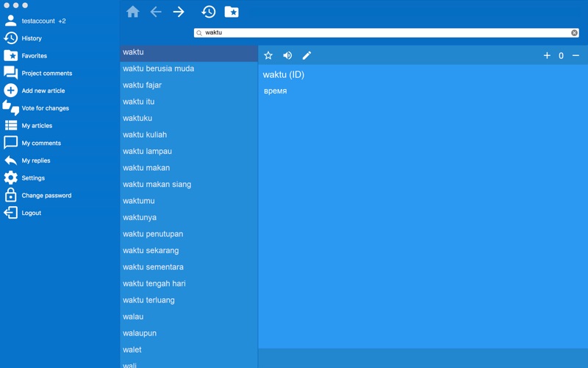Choose the 'waktu sementara' entry
This screenshot has height=368, width=588.
pos(189,267)
